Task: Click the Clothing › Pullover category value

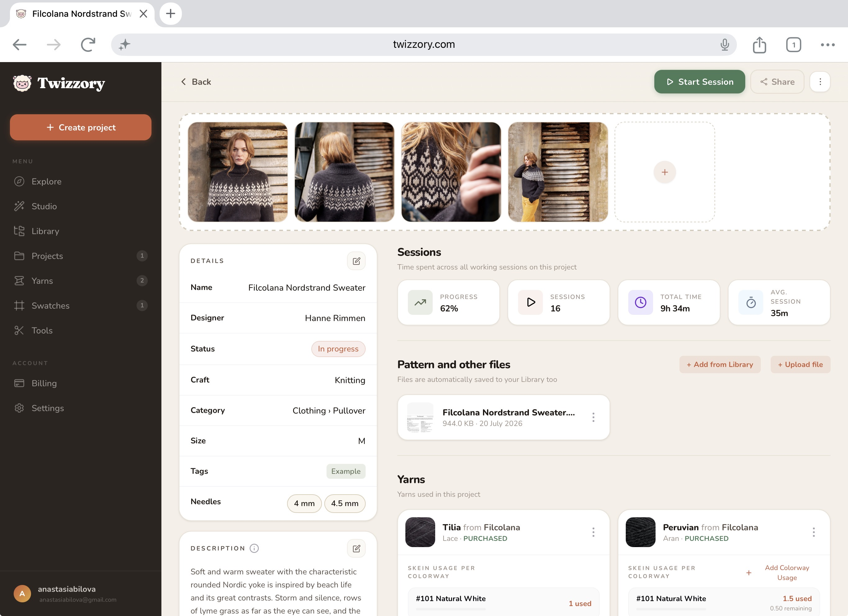Action: pos(329,411)
